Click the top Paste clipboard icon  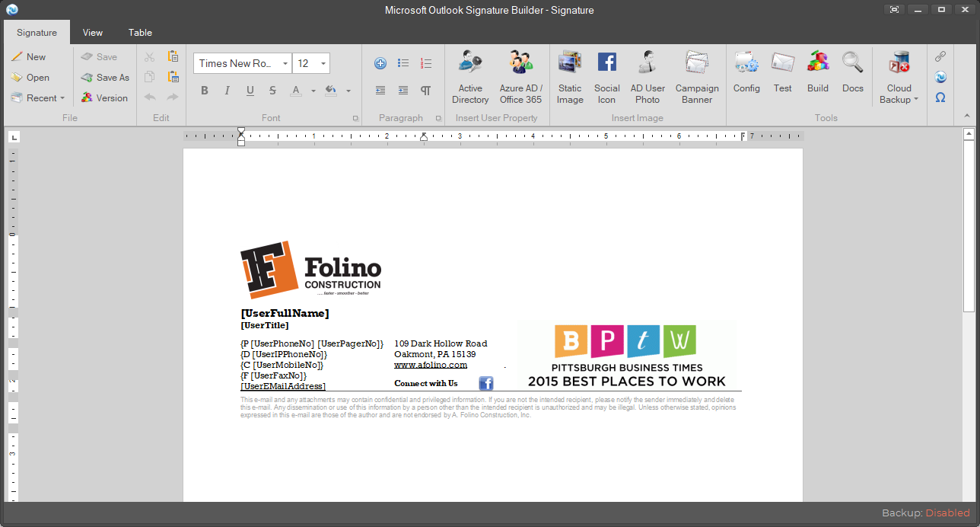(173, 56)
